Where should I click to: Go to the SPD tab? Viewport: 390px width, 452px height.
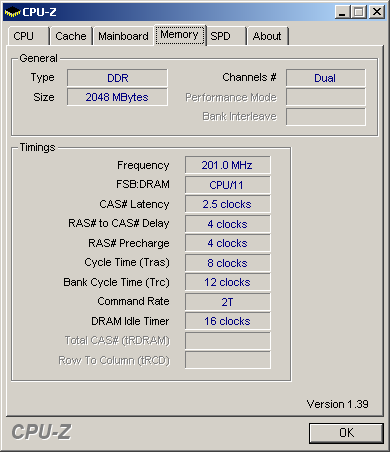226,36
